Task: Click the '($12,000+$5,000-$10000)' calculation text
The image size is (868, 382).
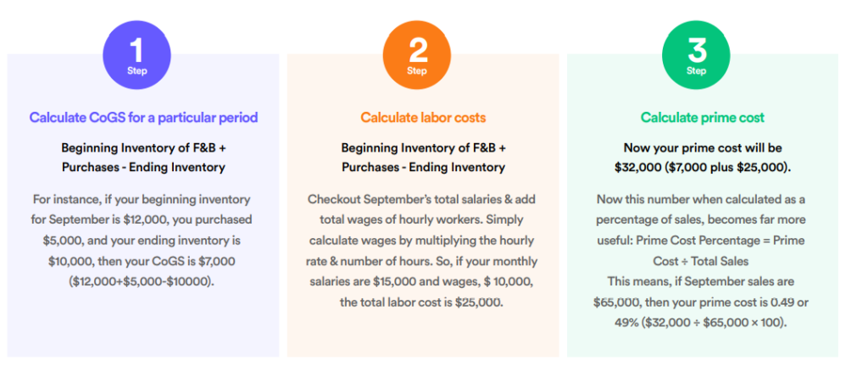Action: 143,281
